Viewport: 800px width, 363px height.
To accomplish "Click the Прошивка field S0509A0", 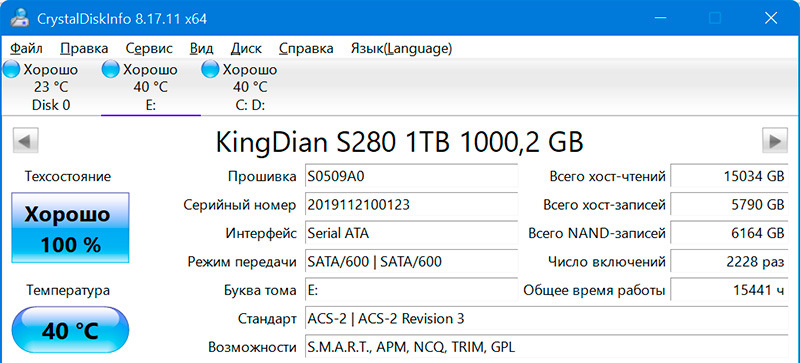I will pos(411,177).
